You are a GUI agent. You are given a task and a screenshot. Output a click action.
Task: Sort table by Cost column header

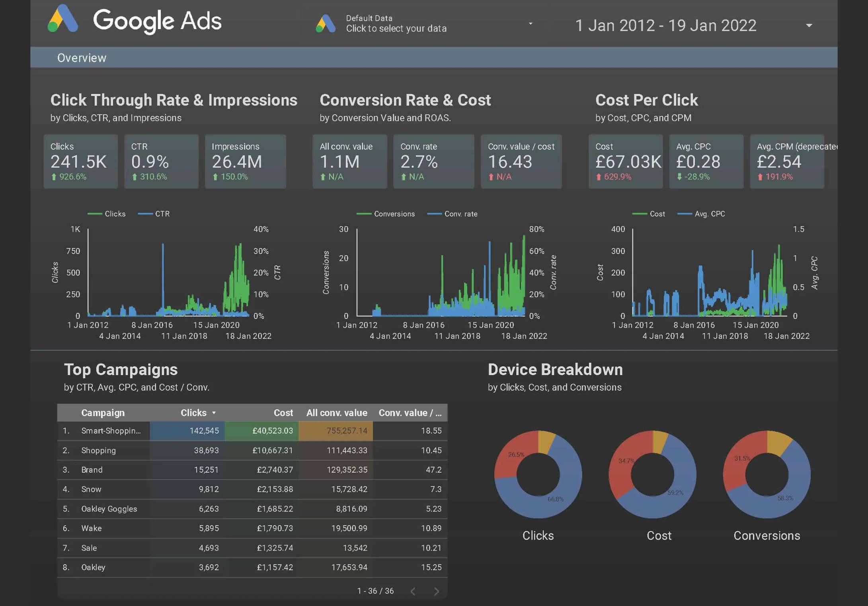click(x=283, y=413)
